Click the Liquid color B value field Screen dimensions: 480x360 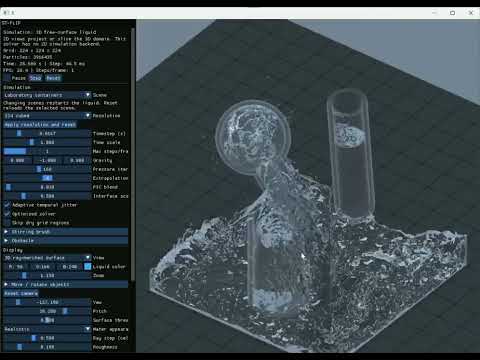pos(70,267)
